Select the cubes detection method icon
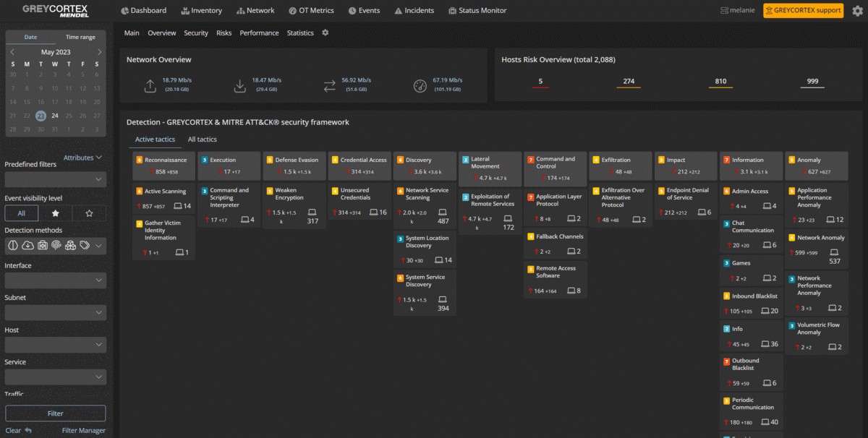 click(x=70, y=246)
